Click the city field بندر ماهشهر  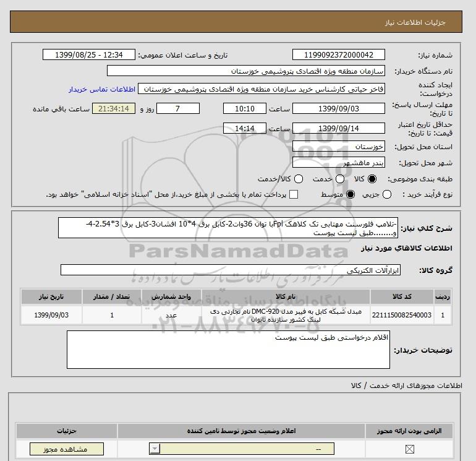(339, 163)
